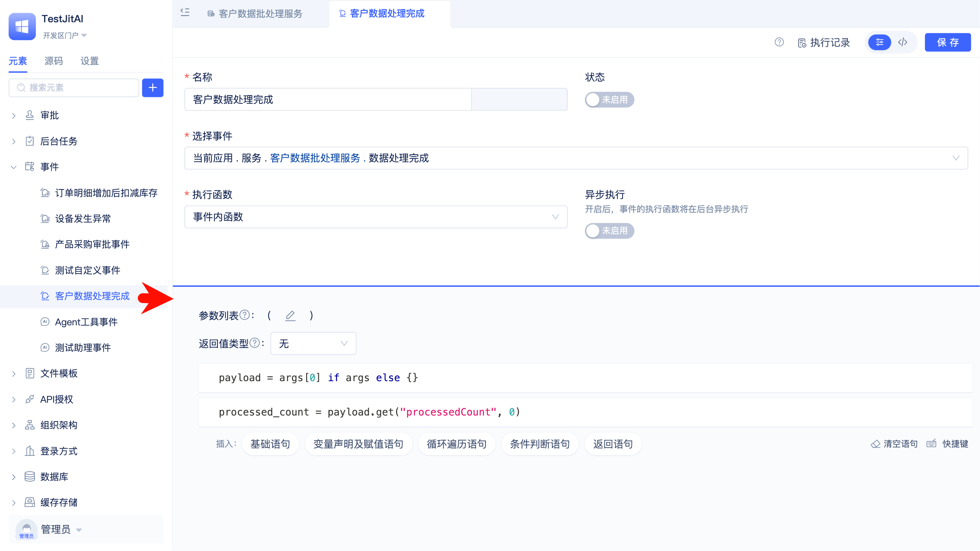Image resolution: width=980 pixels, height=551 pixels.
Task: Insert a 变量声明及赋值语句 statement
Action: 358,444
